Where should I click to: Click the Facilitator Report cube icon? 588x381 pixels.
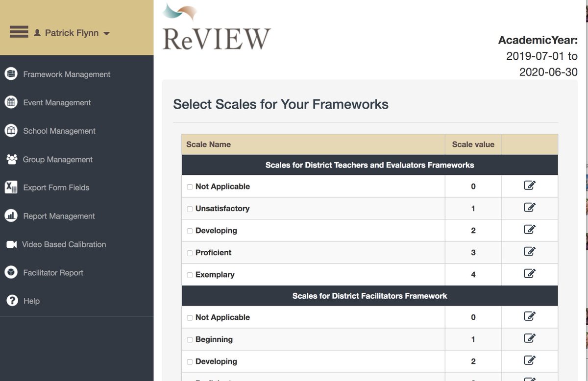click(11, 272)
